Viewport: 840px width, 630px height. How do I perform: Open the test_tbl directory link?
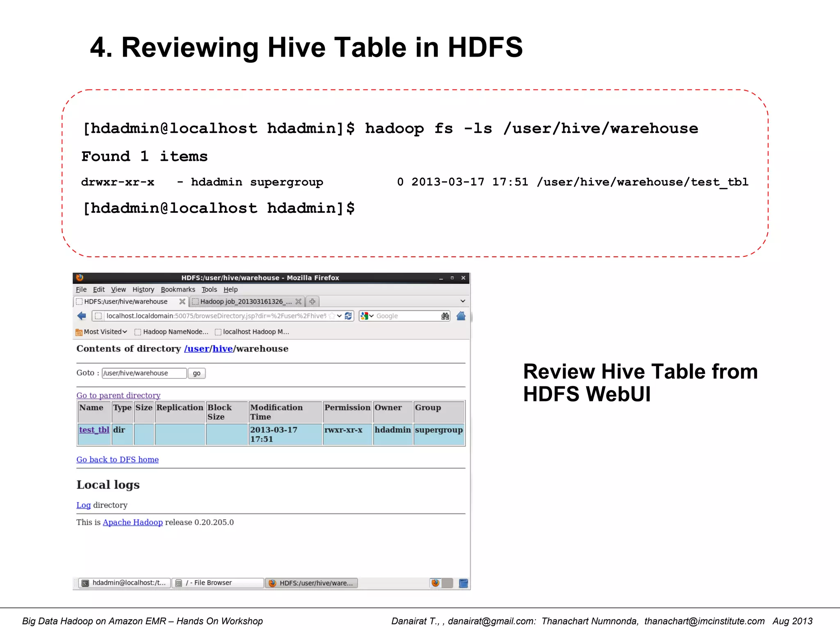coord(94,430)
